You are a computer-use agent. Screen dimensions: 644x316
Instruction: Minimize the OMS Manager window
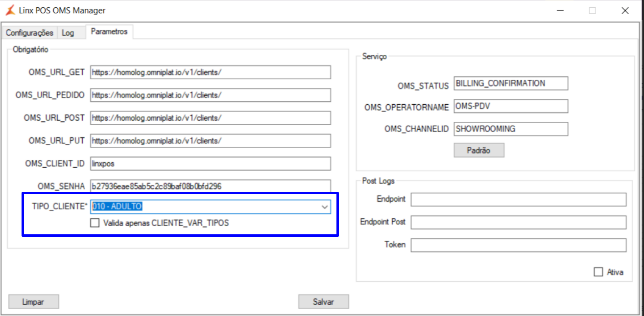pos(560,10)
